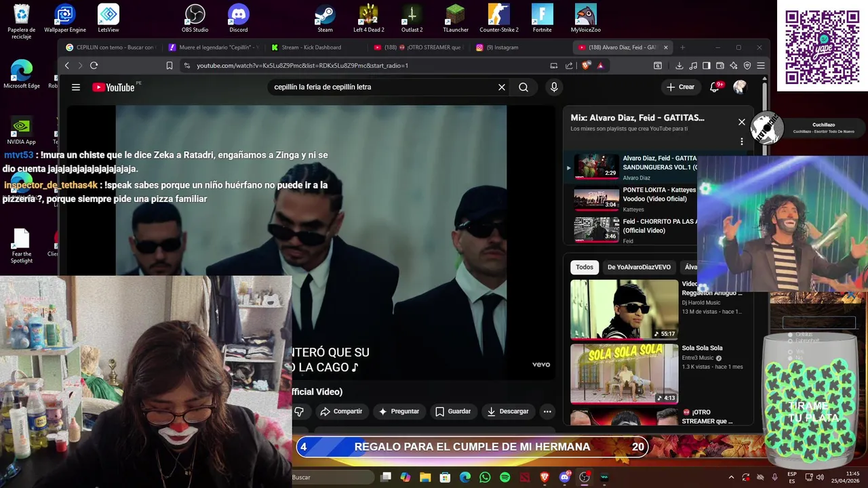Open the browser hamburger menu
This screenshot has height=488, width=868.
pos(760,66)
